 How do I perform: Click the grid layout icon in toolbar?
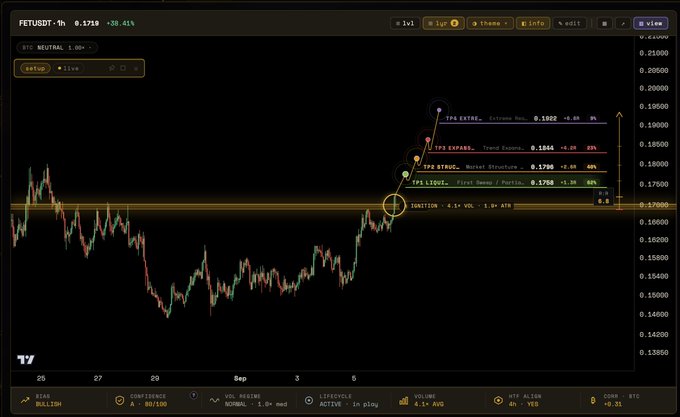(605, 23)
